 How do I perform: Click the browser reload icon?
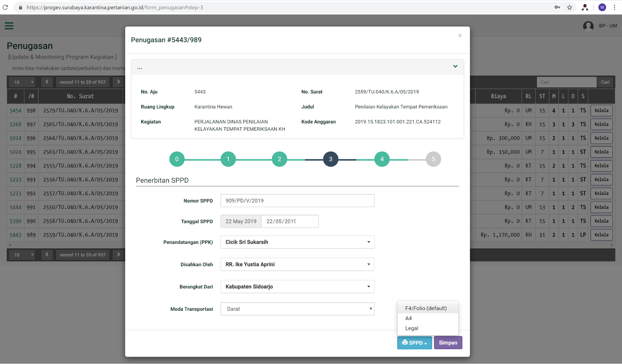click(5, 7)
